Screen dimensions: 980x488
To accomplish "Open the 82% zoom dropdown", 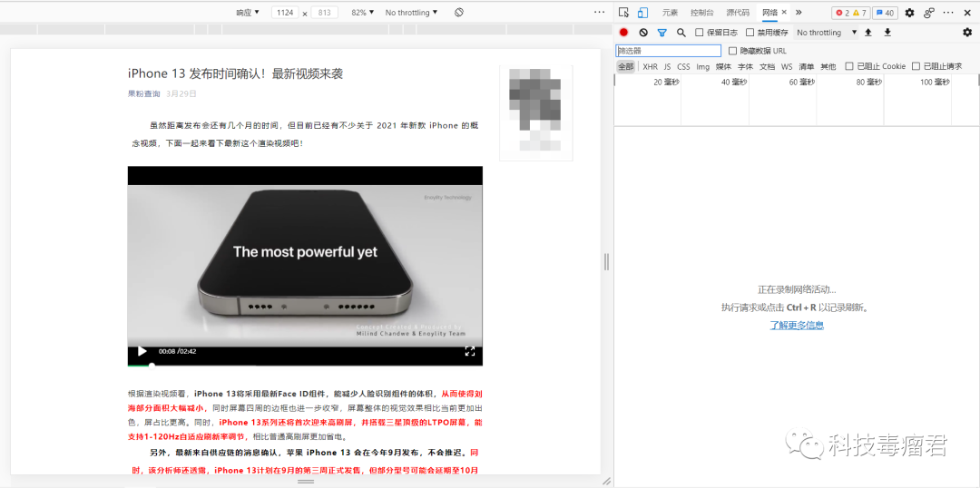I will (x=363, y=13).
